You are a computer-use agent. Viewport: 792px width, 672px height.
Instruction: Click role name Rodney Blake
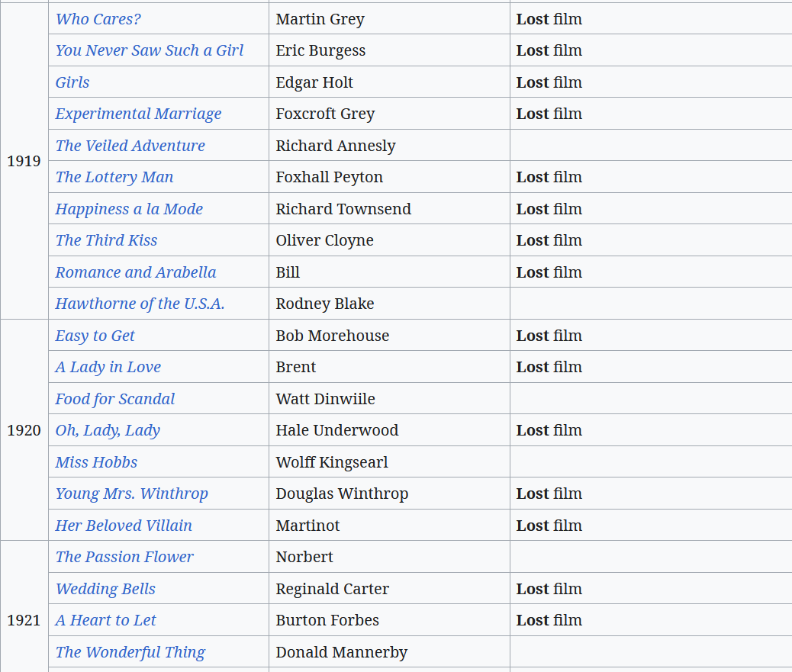[325, 304]
